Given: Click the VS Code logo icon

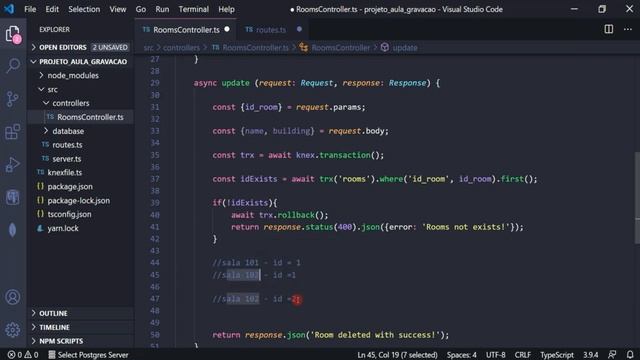Looking at the screenshot, I should click(x=9, y=9).
